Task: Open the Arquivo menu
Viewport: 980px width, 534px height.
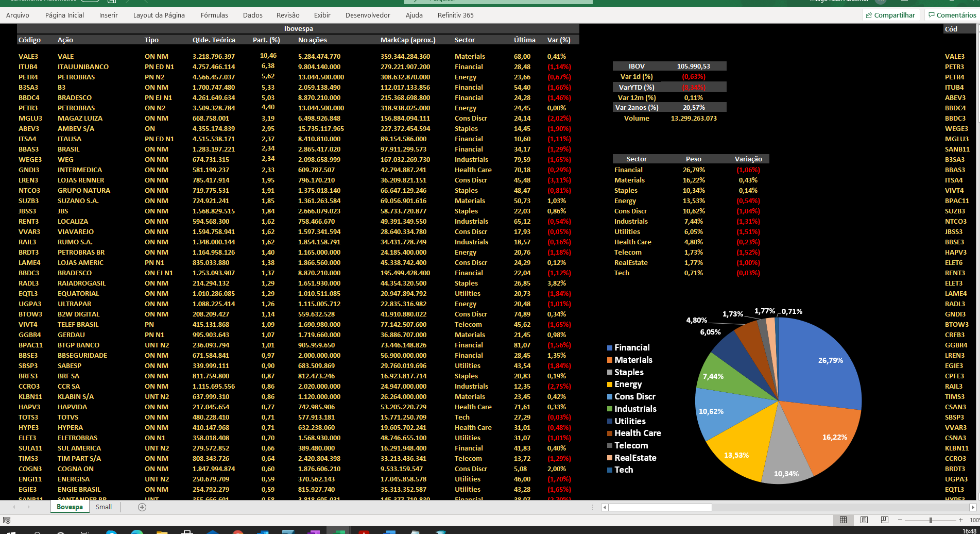Action: [x=18, y=15]
